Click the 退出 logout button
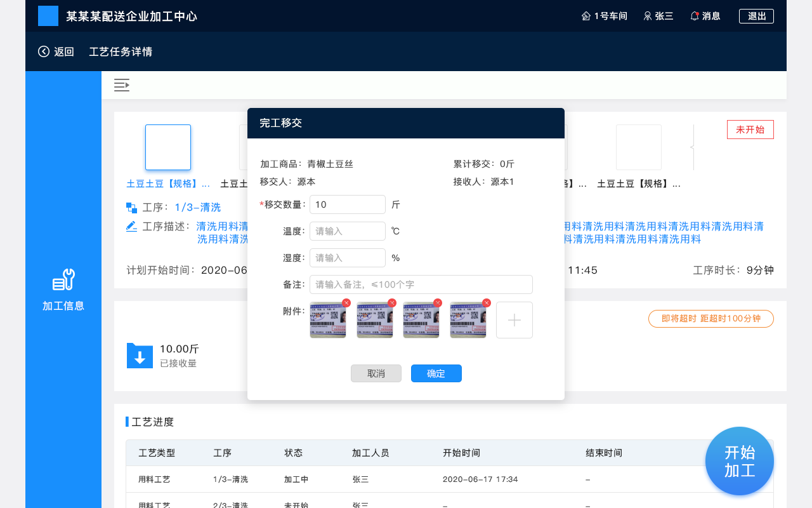Screen dimensions: 812x508 point(756,16)
